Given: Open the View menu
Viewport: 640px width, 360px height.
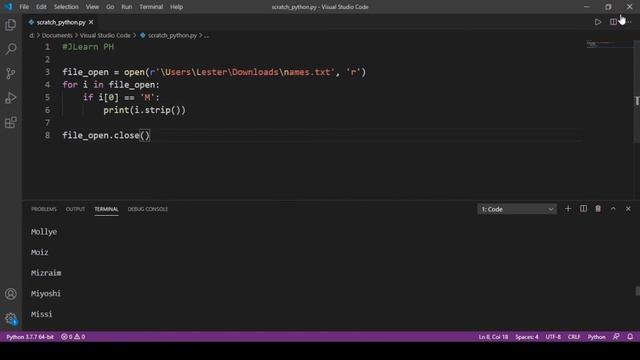Looking at the screenshot, I should (92, 7).
